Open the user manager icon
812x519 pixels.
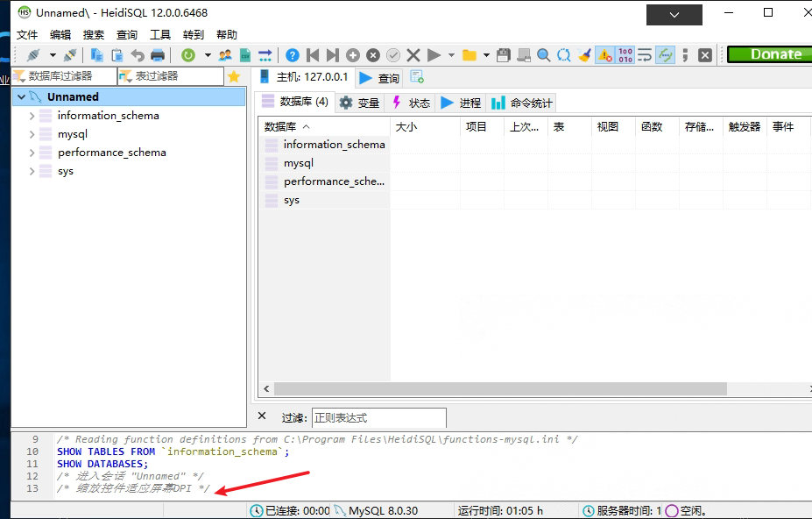(225, 55)
